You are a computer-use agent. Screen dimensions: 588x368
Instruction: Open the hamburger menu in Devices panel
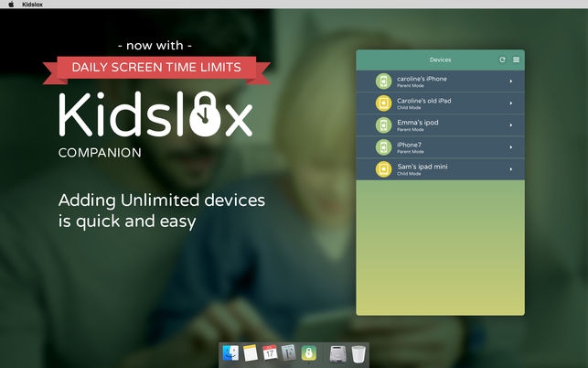point(517,60)
